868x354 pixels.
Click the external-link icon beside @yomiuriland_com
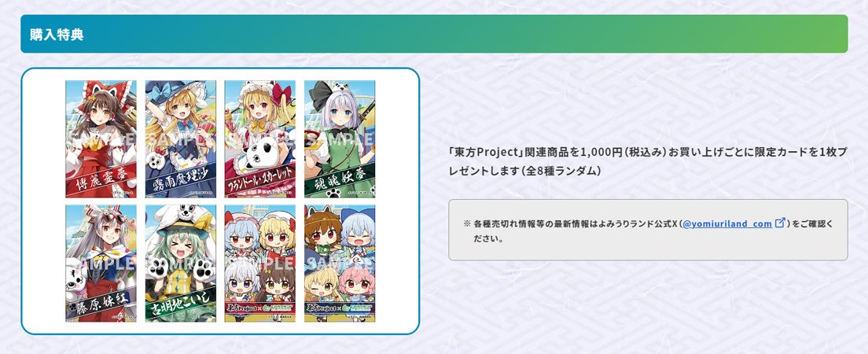[x=779, y=223]
